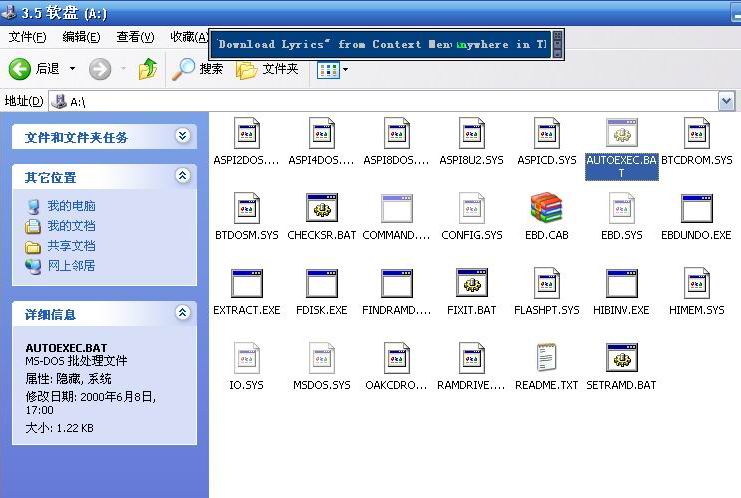The width and height of the screenshot is (741, 498).
Task: Select the BTCDROM.SYS file icon
Action: (697, 133)
